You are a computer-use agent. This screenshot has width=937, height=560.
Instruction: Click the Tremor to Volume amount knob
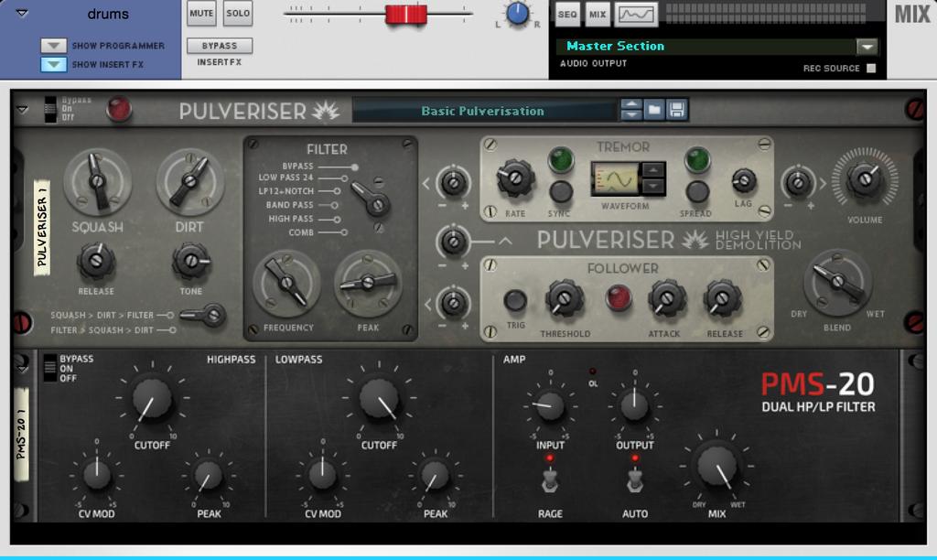pyautogui.click(x=798, y=182)
